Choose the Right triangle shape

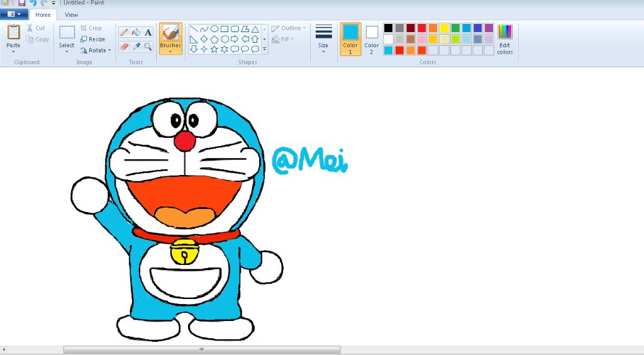pos(194,39)
